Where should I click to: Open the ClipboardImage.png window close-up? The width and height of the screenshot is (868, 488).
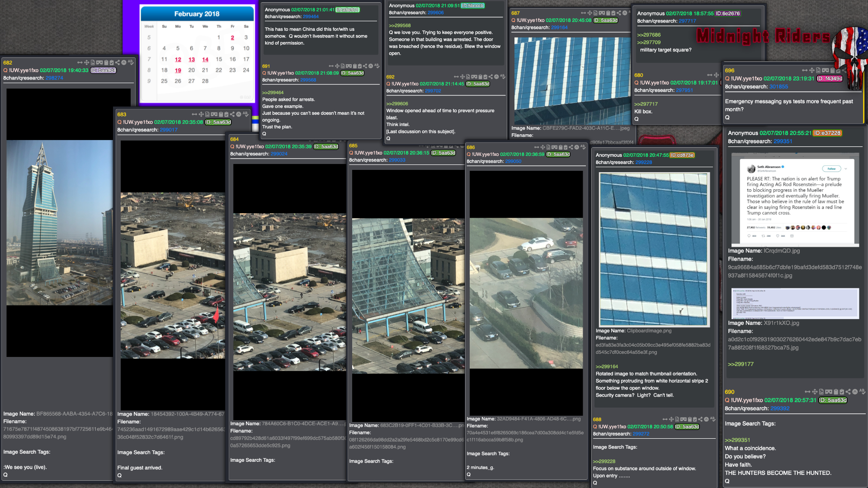point(653,249)
